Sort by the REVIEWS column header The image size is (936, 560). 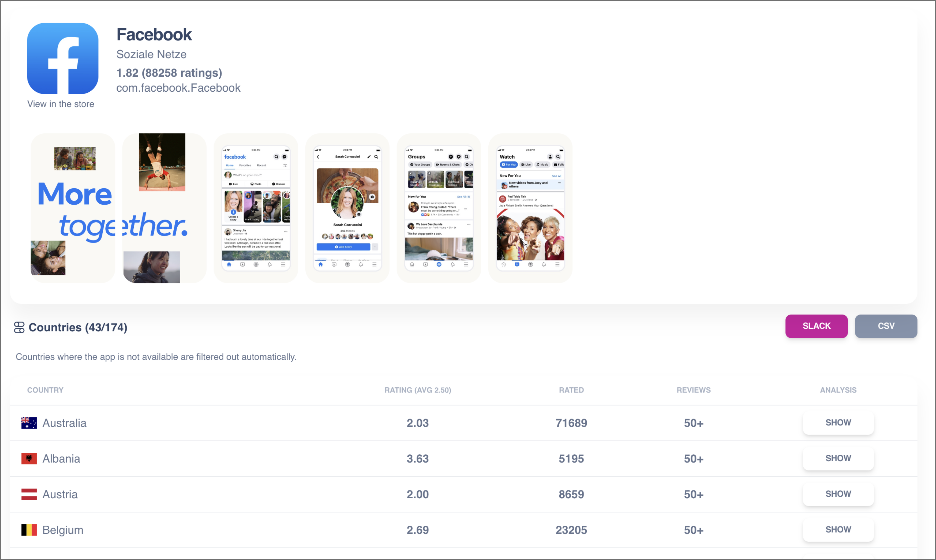693,390
